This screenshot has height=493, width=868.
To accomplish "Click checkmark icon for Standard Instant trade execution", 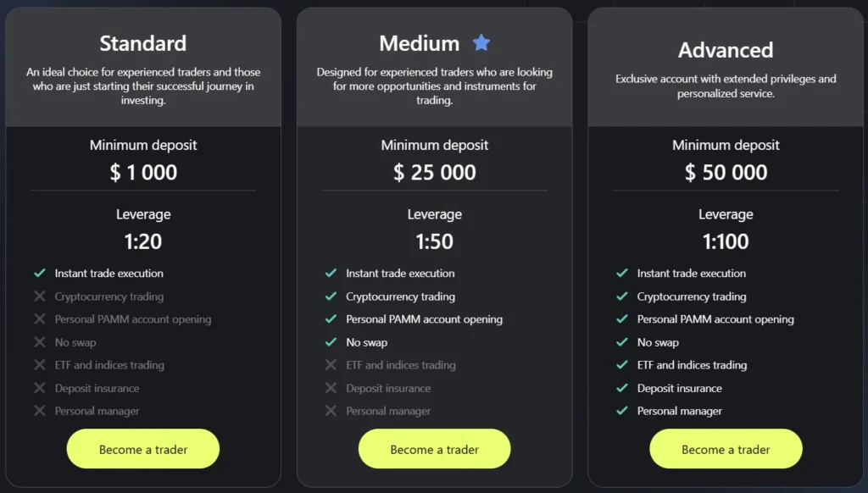I will (x=39, y=274).
